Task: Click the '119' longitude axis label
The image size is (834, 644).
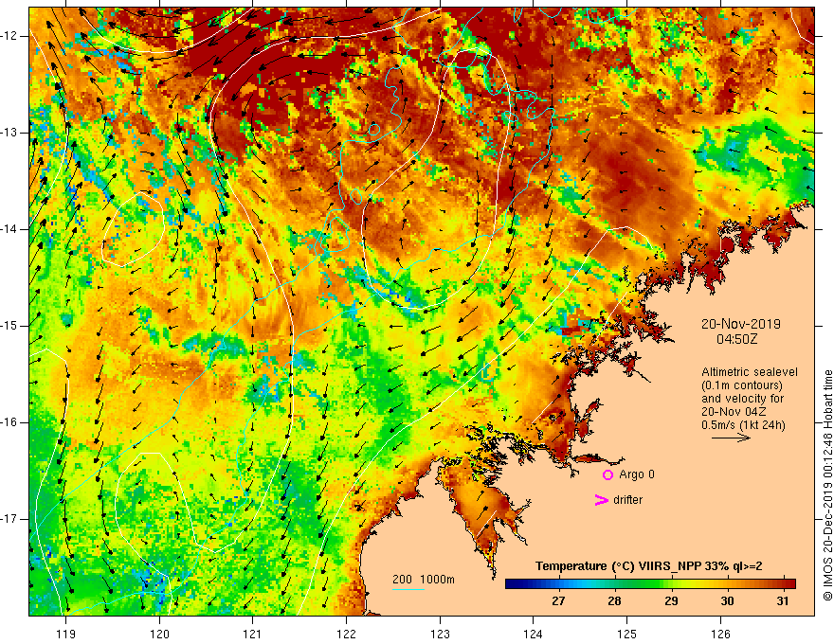Action: [x=65, y=634]
